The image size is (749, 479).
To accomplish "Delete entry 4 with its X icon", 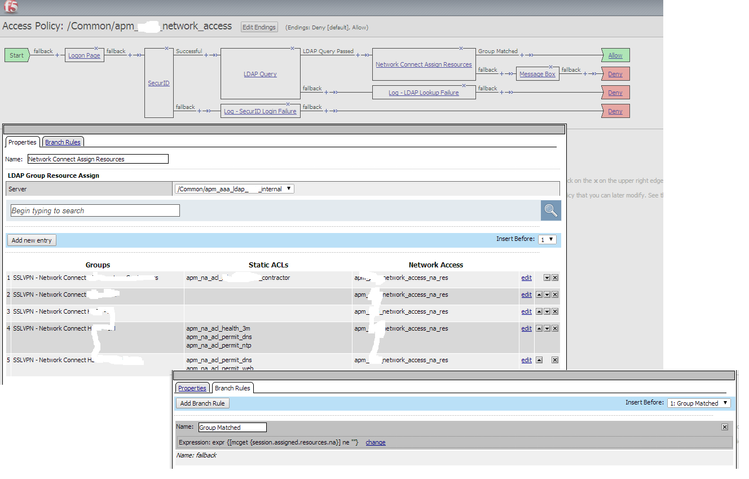I will pos(555,328).
